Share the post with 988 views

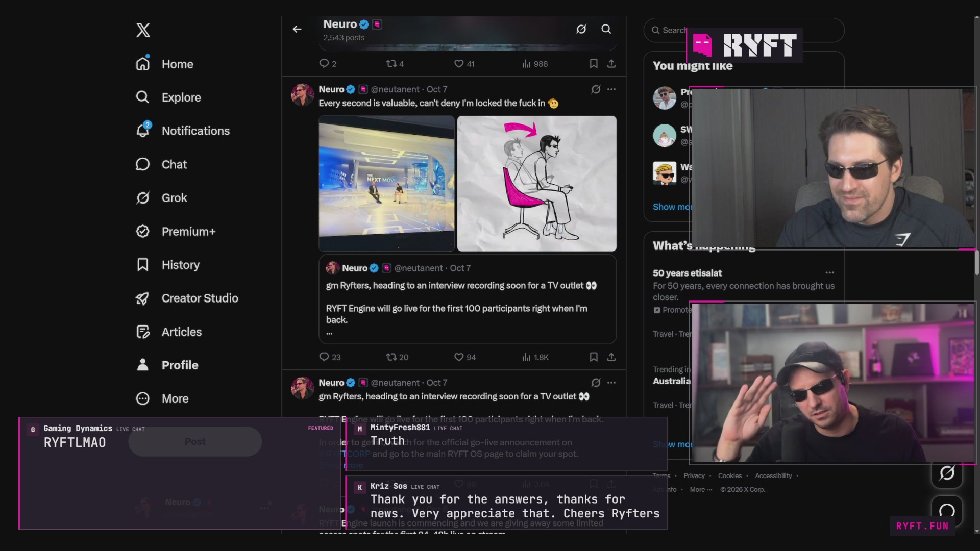tap(611, 64)
